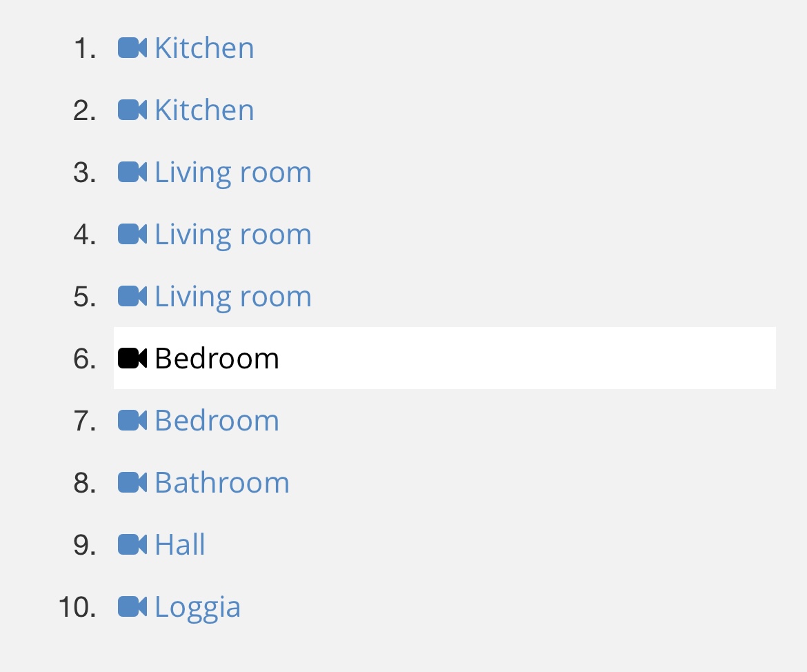Click the camera icon of item 2 Kitchen
Viewport: 807px width, 672px height.
[x=132, y=110]
